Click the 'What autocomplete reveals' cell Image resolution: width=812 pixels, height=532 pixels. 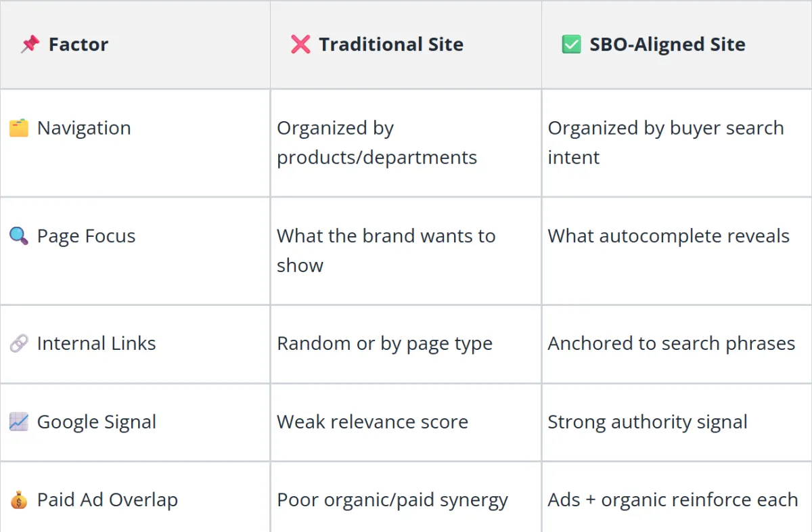(x=669, y=236)
